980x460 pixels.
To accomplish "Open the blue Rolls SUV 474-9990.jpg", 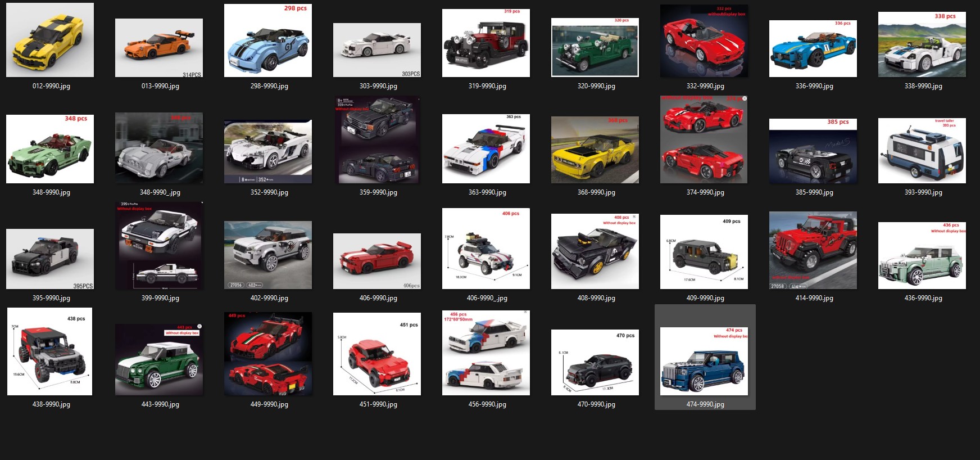I will 704,361.
